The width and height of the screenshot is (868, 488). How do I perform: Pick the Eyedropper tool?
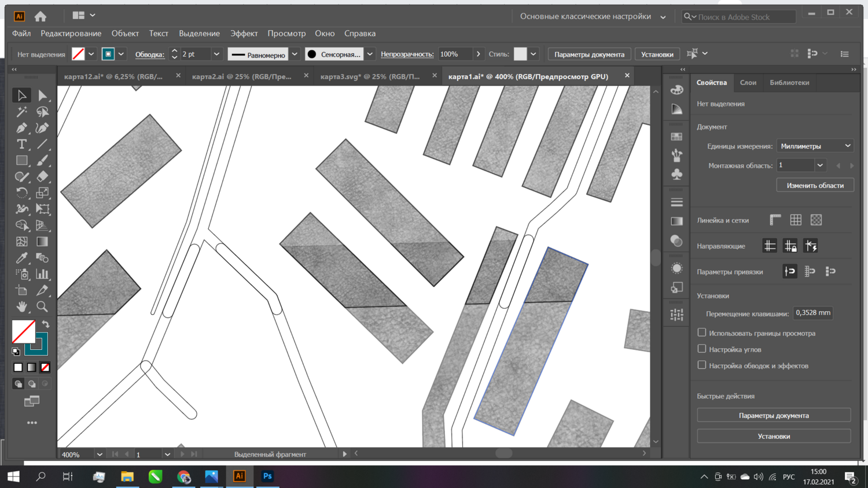pos(21,258)
